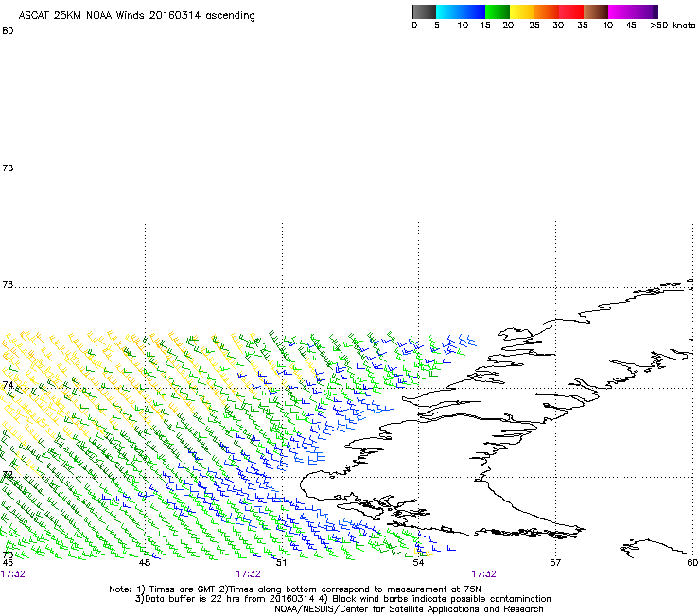The width and height of the screenshot is (700, 615).
Task: Click the 17:32 time label between longitudes 48 and 51
Action: coord(248,574)
